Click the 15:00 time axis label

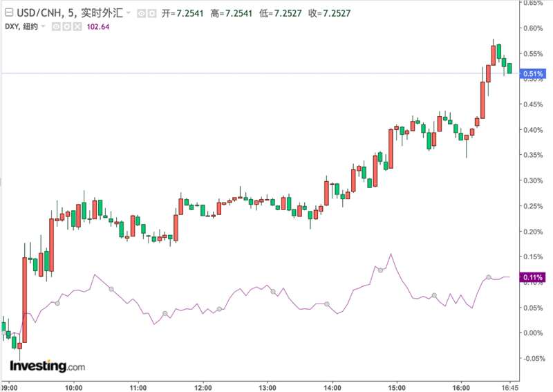pyautogui.click(x=397, y=386)
